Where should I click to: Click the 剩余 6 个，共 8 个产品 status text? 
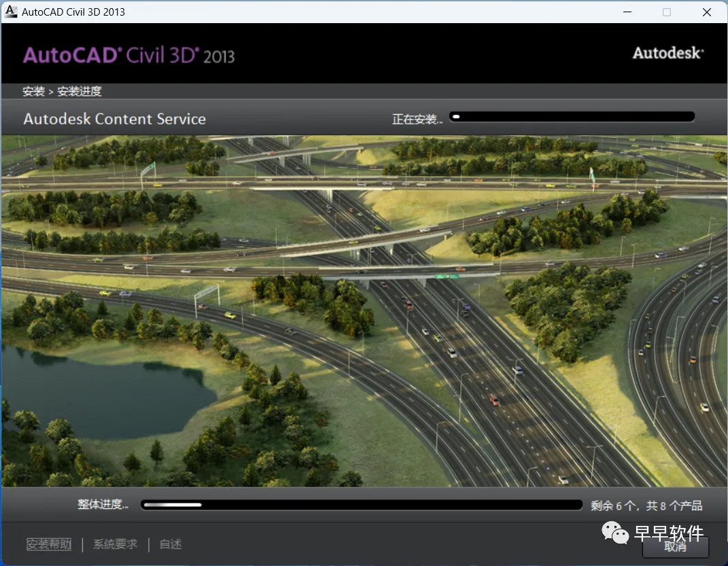tap(646, 506)
